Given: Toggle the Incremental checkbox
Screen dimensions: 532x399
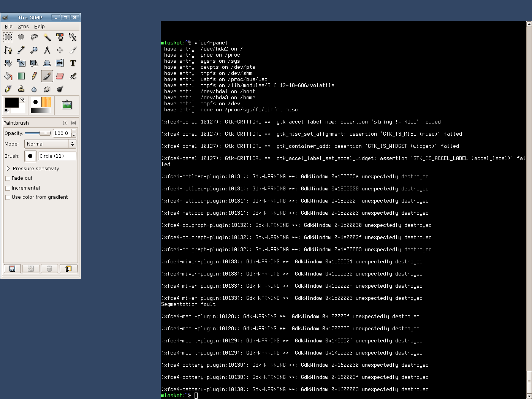Looking at the screenshot, I should (8, 188).
